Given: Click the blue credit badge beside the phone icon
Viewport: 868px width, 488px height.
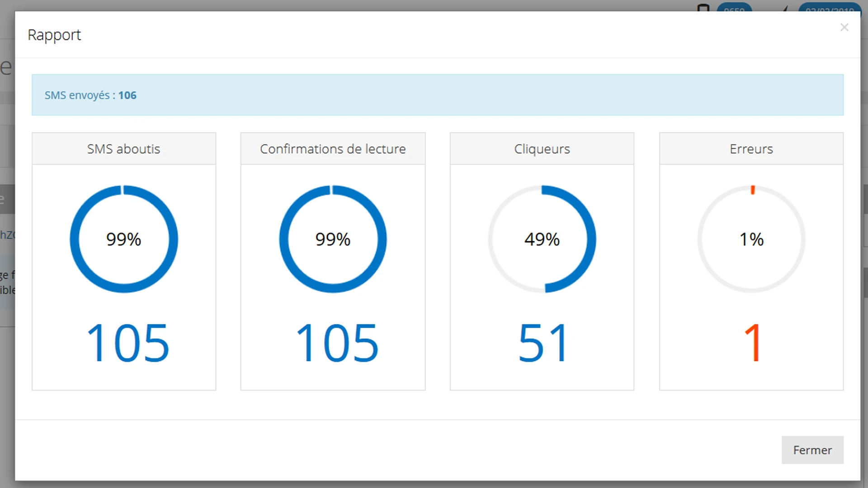Looking at the screenshot, I should (734, 8).
